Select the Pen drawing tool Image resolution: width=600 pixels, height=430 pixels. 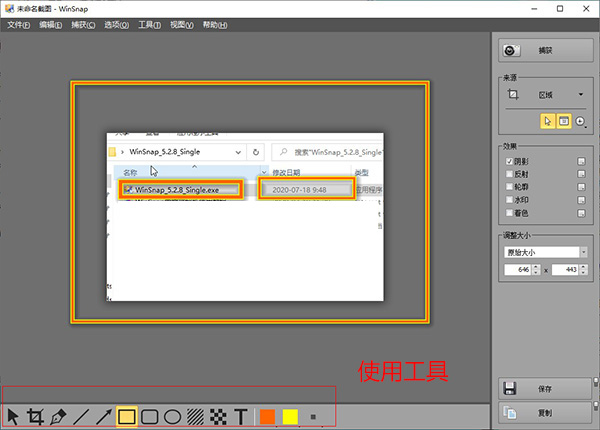click(x=58, y=417)
